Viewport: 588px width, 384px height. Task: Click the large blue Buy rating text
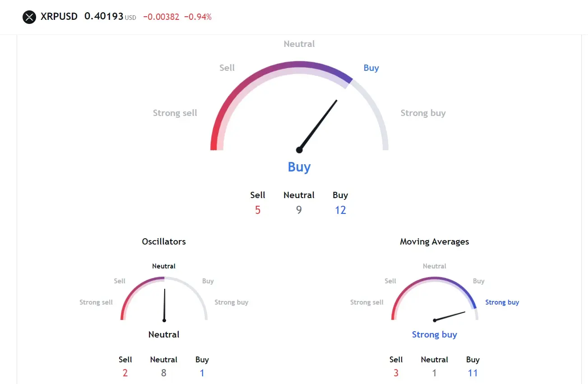[299, 167]
